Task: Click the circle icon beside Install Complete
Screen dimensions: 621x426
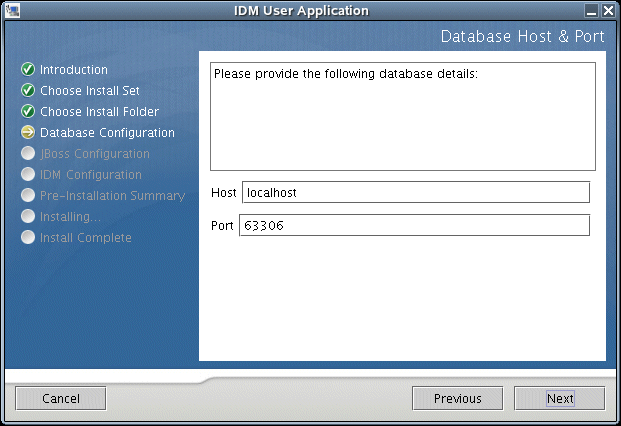Action: [28, 238]
